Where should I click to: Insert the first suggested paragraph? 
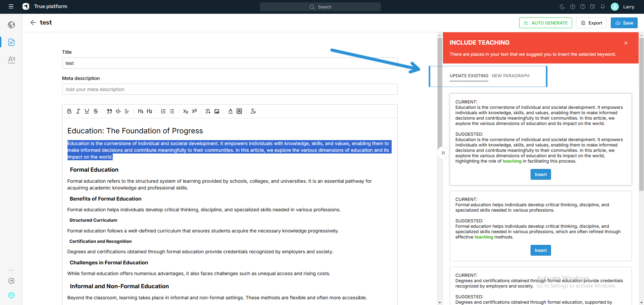[541, 174]
